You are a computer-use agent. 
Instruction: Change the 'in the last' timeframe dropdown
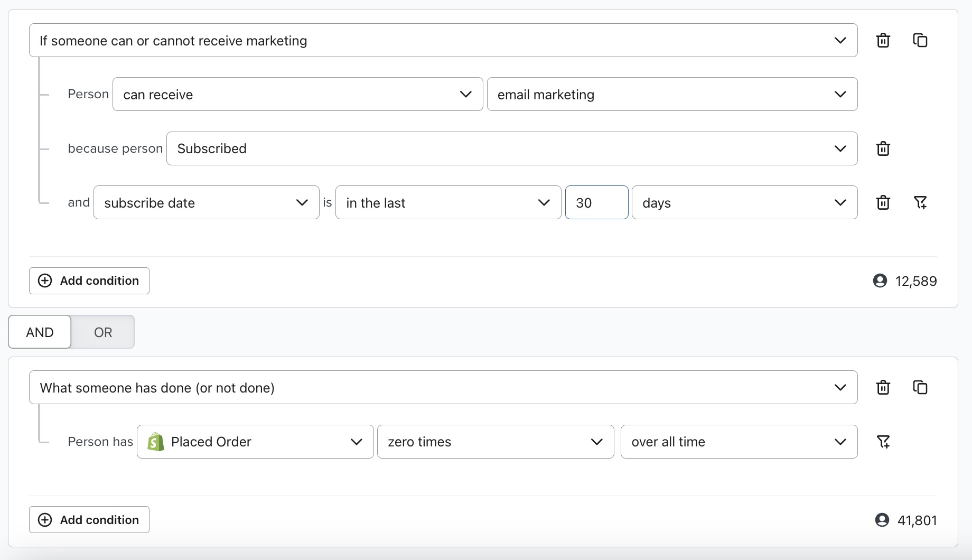point(447,203)
